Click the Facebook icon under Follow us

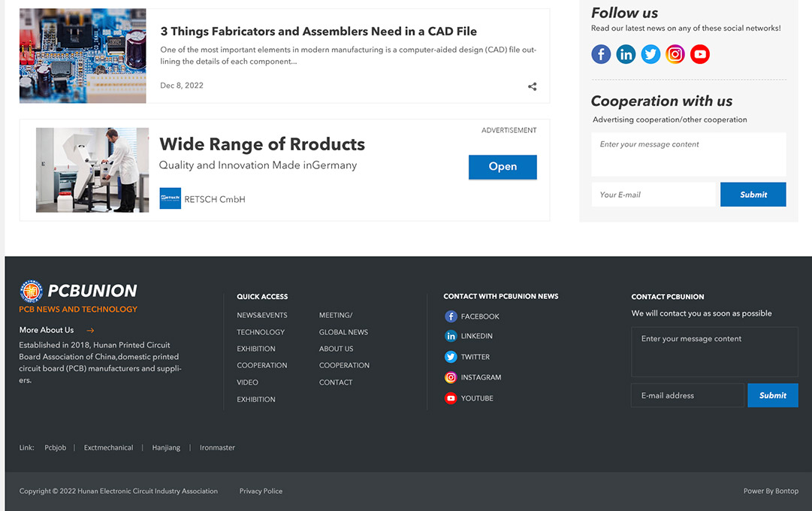click(x=601, y=54)
